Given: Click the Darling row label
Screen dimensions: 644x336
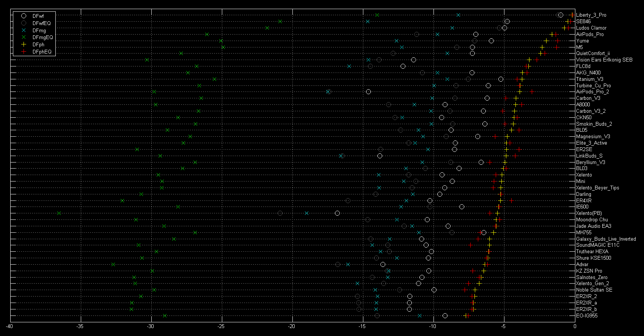Looking at the screenshot, I should [x=584, y=194].
